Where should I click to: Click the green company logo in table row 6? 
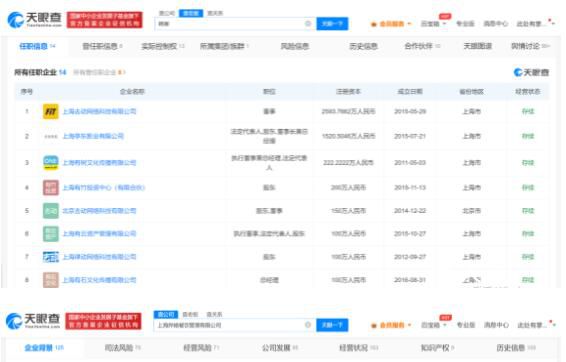(x=51, y=234)
